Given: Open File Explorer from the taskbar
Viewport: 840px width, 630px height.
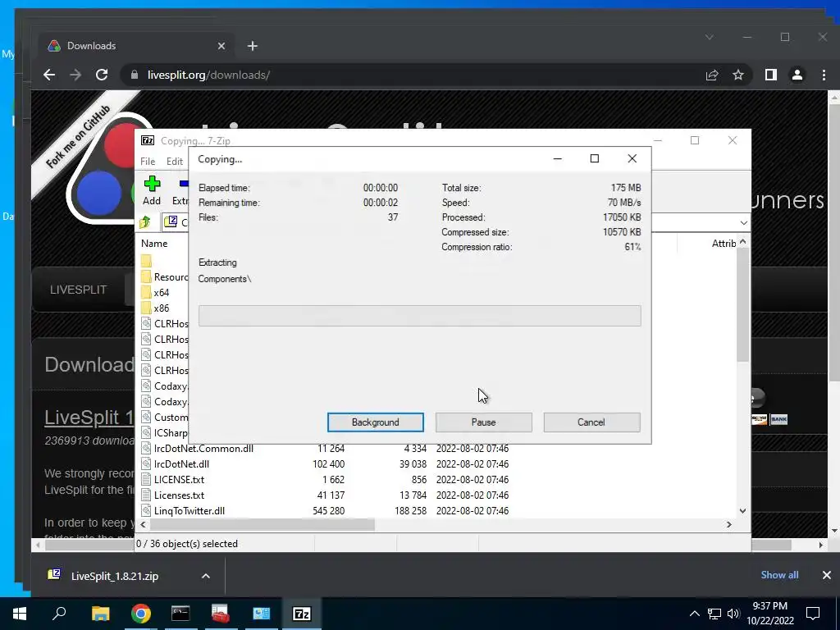Looking at the screenshot, I should click(x=100, y=614).
